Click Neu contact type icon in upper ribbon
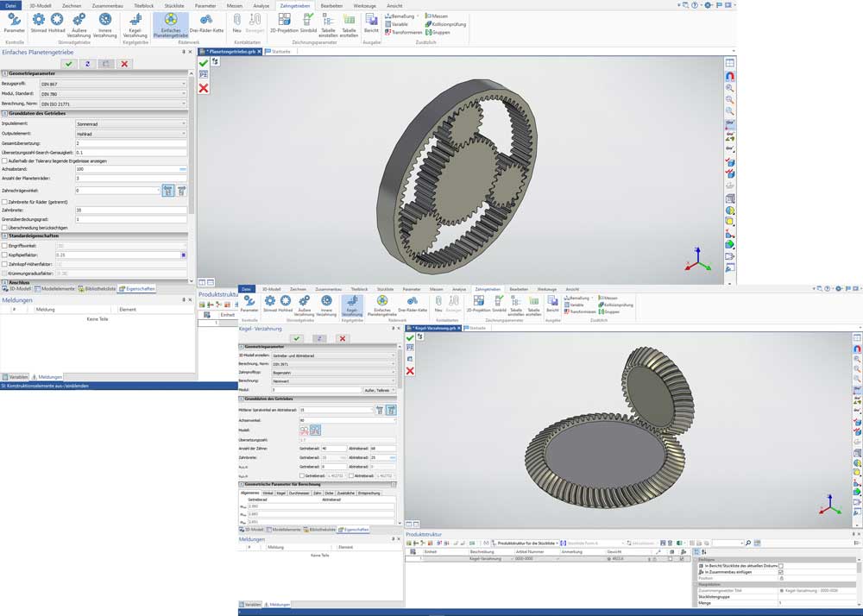The width and height of the screenshot is (863, 616). click(236, 23)
